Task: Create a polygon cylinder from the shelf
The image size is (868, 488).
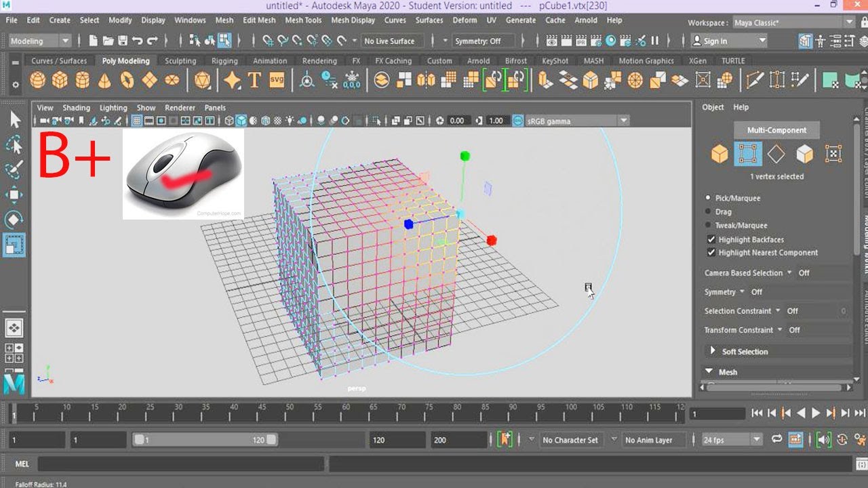Action: [x=83, y=81]
